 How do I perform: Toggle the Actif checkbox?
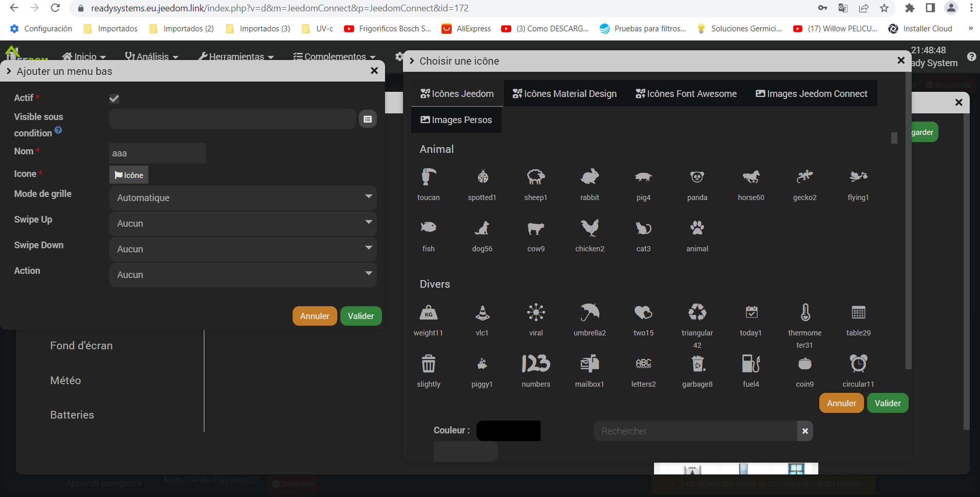(x=114, y=98)
